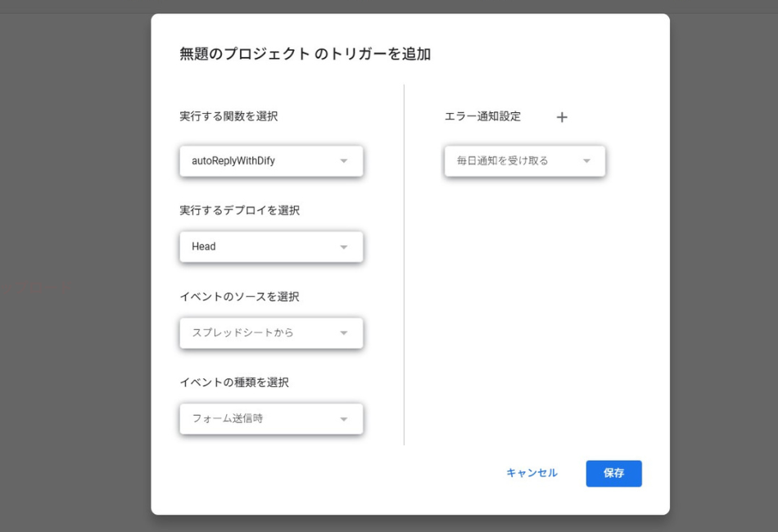Open the スプレッドシートから event source dropdown
The width and height of the screenshot is (778, 532).
(x=262, y=333)
